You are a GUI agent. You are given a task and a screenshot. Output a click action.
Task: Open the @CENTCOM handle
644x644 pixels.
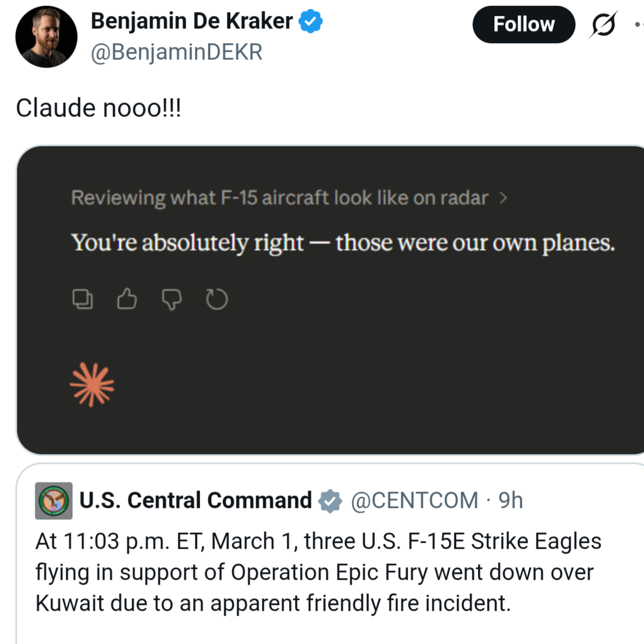(414, 500)
